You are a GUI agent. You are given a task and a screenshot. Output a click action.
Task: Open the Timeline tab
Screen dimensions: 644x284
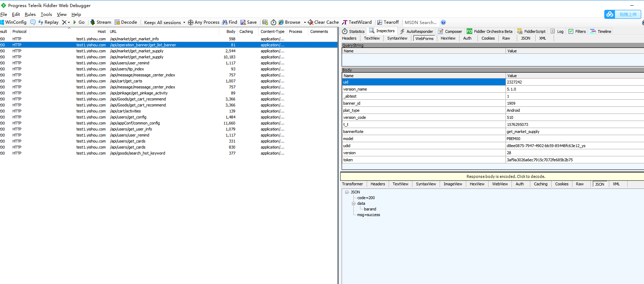click(x=601, y=31)
